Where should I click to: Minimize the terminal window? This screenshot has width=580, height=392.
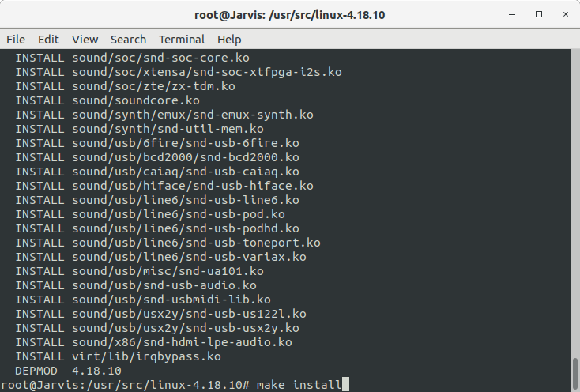coord(512,15)
